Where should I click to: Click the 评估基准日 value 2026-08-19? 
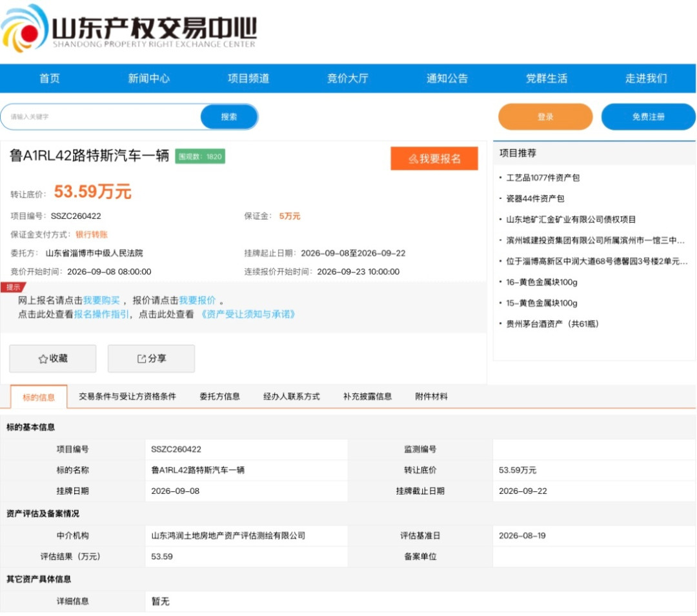(522, 535)
